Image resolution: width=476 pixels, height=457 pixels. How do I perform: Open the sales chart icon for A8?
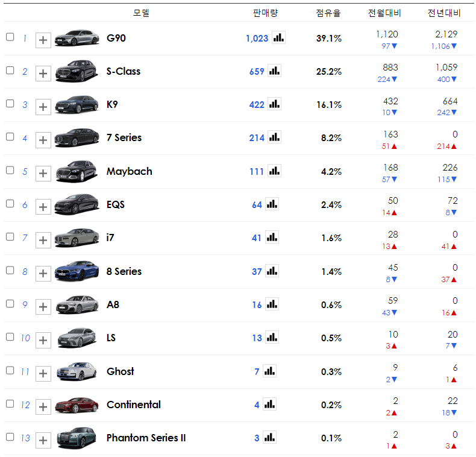272,304
